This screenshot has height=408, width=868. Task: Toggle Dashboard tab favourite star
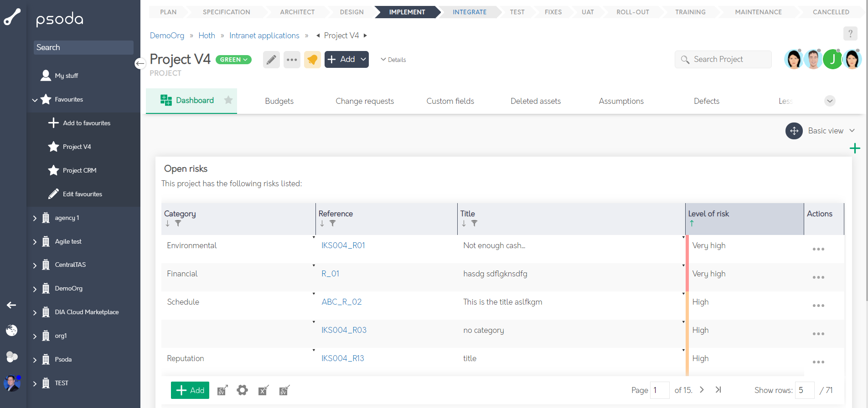228,100
